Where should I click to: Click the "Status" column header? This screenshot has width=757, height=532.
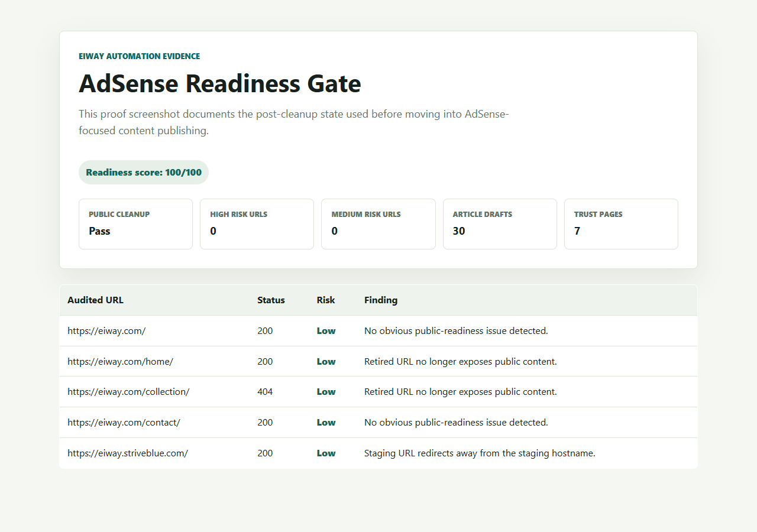[x=271, y=300]
